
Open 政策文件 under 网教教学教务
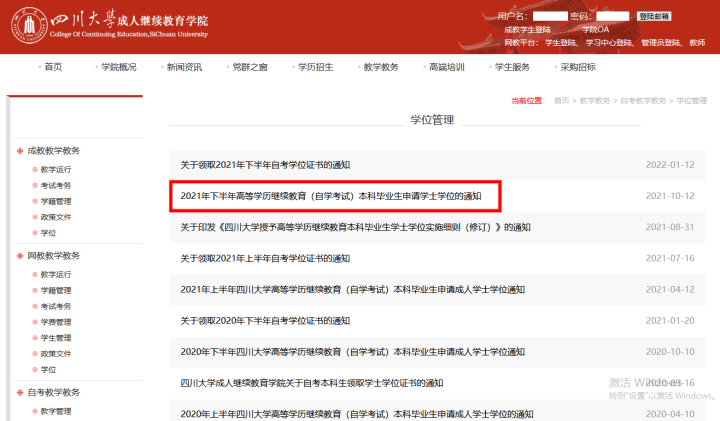coord(56,354)
